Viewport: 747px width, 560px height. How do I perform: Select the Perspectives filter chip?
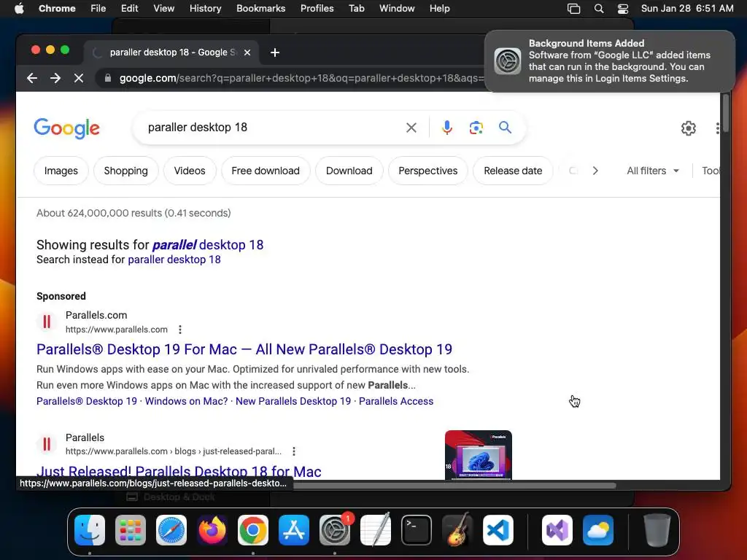point(427,171)
